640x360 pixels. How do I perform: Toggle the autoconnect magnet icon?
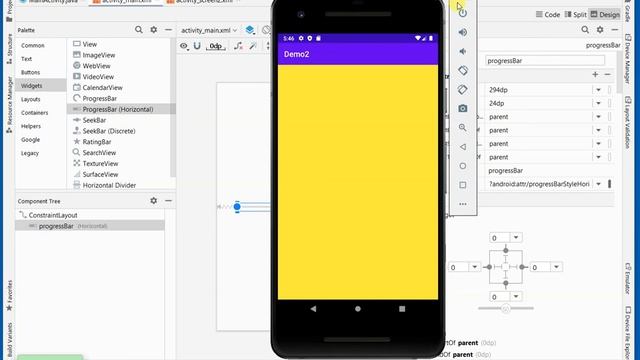tap(197, 46)
